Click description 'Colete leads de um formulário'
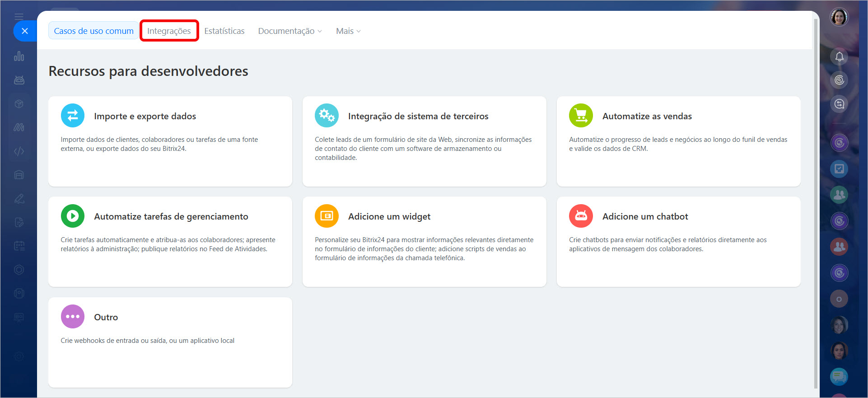 click(423, 149)
